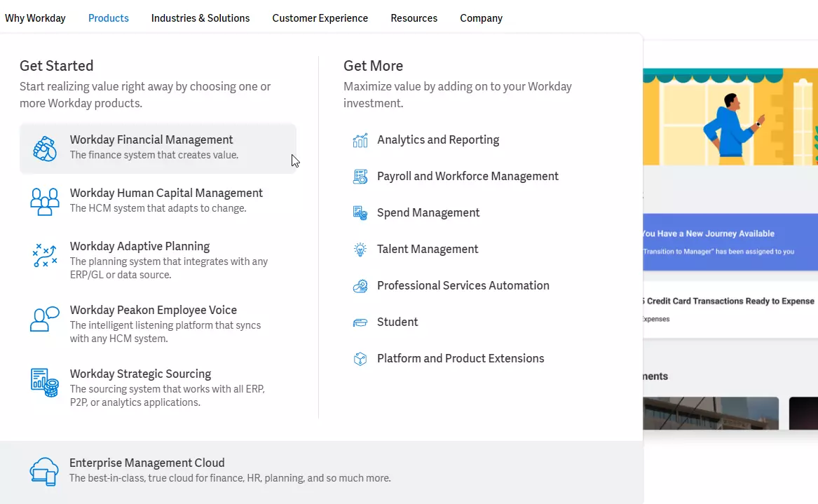Viewport: 818px width, 504px height.
Task: Click the Adaptive Planning strategy icon
Action: [x=45, y=255]
